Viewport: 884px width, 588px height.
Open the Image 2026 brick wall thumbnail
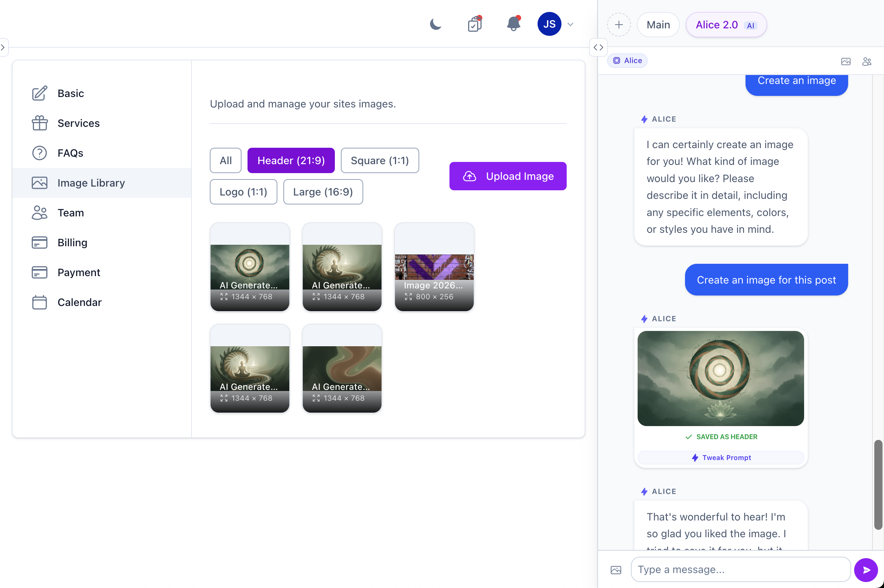click(x=434, y=267)
